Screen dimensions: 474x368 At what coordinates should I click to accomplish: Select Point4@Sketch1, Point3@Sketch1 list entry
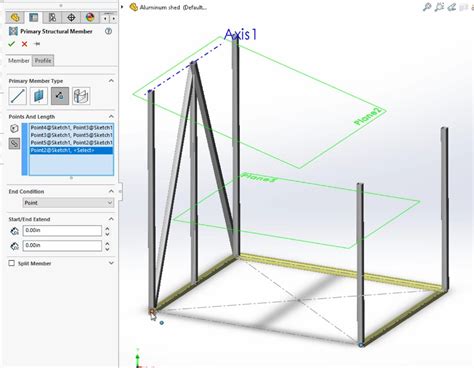(x=71, y=128)
